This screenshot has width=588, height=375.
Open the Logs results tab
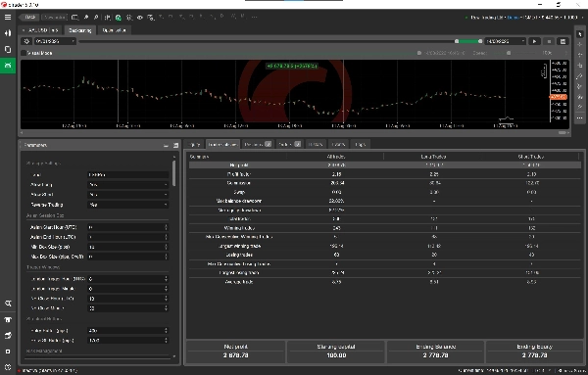tap(360, 144)
